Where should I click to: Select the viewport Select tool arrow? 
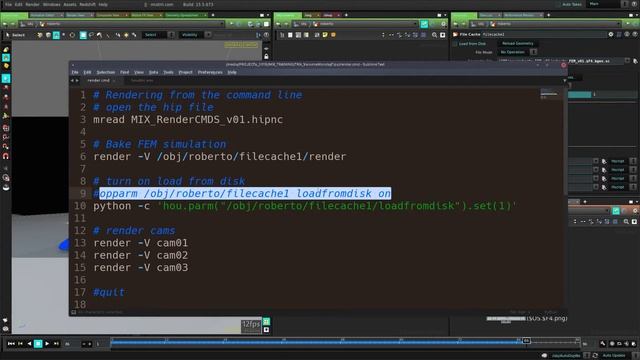click(7, 35)
